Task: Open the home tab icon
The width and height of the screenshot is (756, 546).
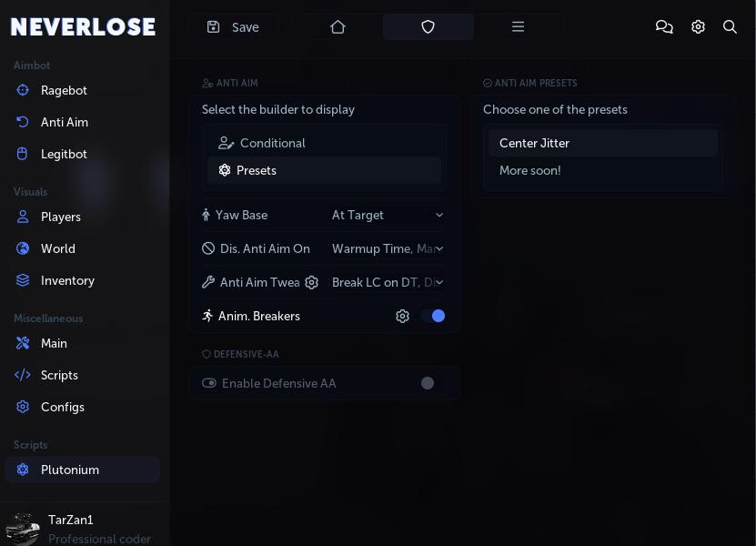Action: [338, 27]
